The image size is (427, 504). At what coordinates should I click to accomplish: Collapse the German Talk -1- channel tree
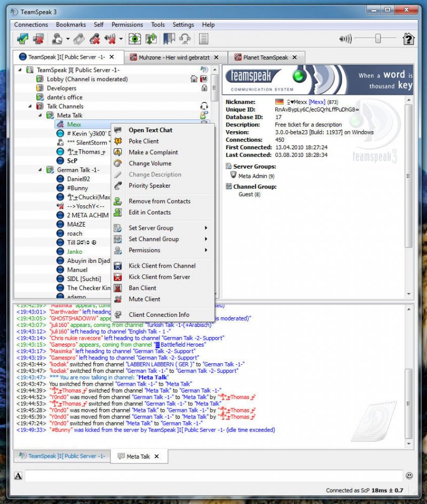(39, 171)
